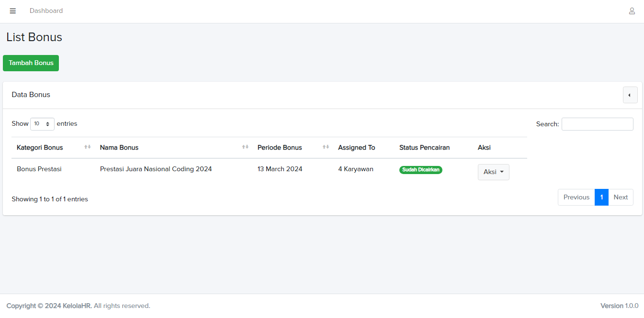
Task: Sort by Nama Bonus arrows icon
Action: click(x=245, y=147)
